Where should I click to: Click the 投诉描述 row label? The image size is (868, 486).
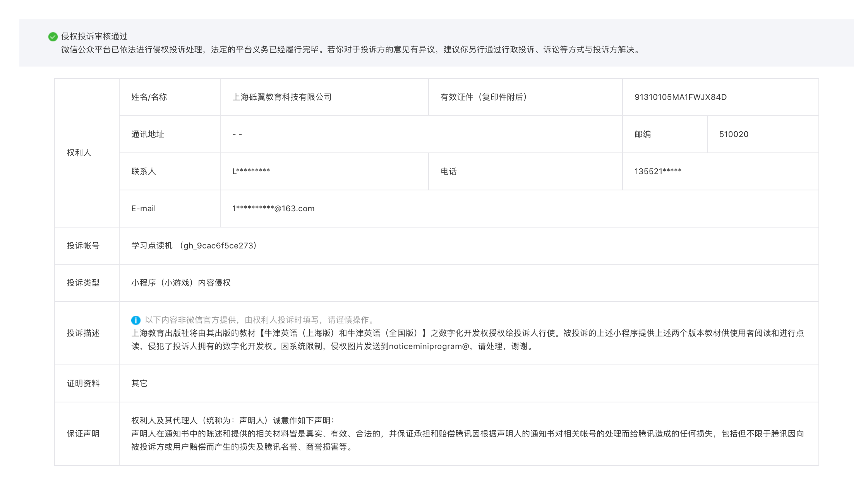coord(83,333)
